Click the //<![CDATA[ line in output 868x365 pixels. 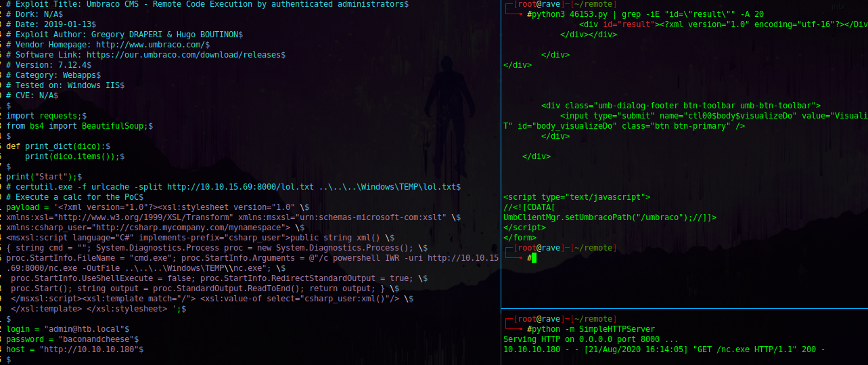(529, 207)
